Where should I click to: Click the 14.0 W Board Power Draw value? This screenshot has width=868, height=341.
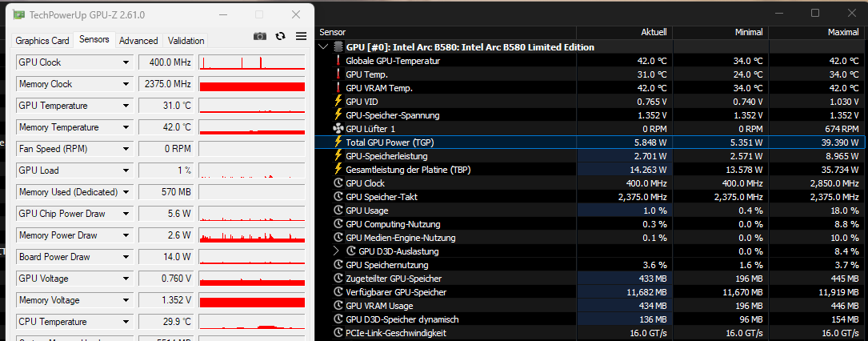pyautogui.click(x=166, y=257)
